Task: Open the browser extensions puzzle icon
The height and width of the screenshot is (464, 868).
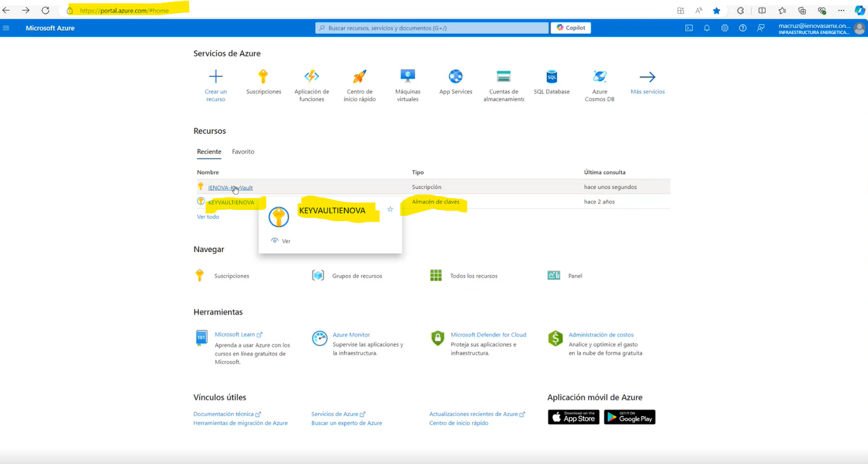Action: (740, 11)
